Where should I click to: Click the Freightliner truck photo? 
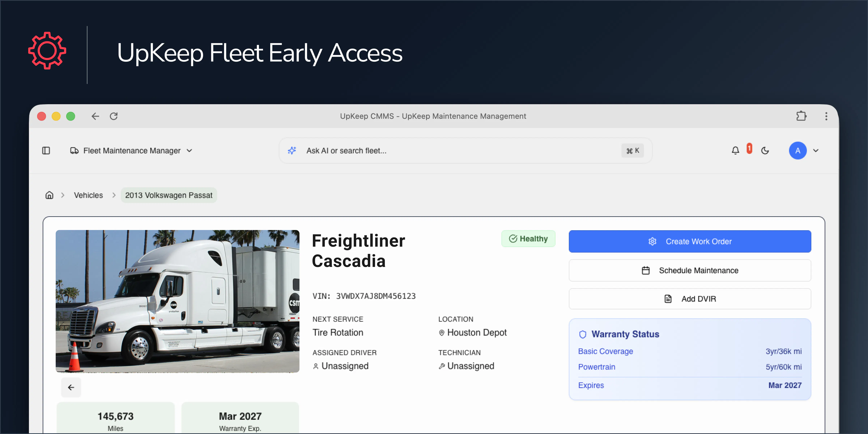[178, 301]
